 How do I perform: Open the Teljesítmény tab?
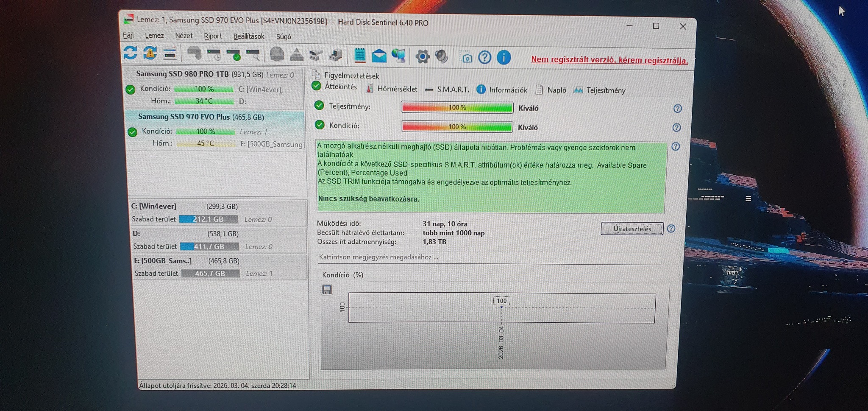coord(600,90)
